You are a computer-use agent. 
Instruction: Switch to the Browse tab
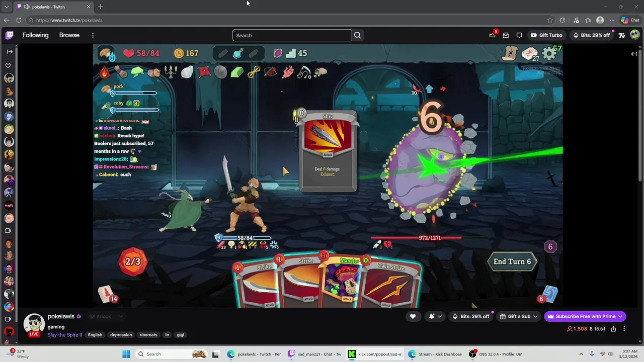pyautogui.click(x=69, y=35)
